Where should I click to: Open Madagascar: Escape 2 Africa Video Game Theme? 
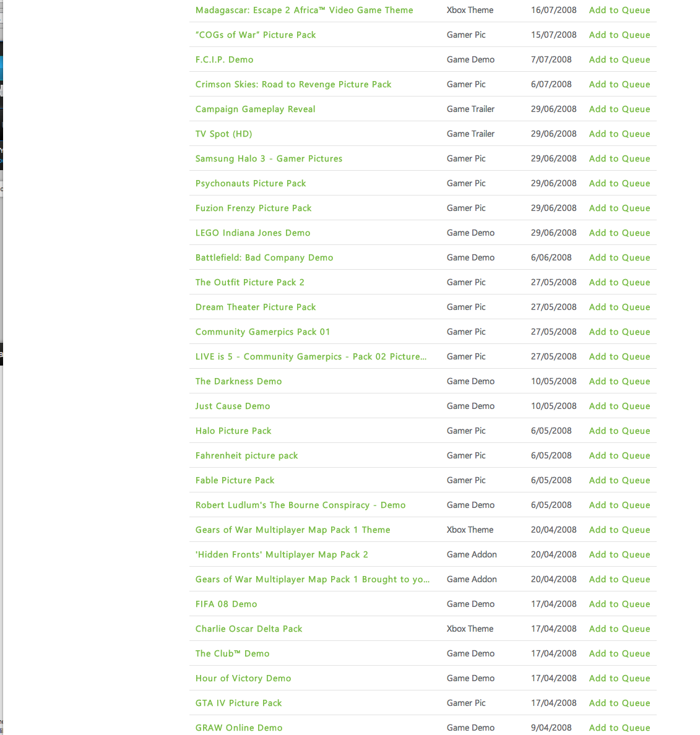pos(305,11)
